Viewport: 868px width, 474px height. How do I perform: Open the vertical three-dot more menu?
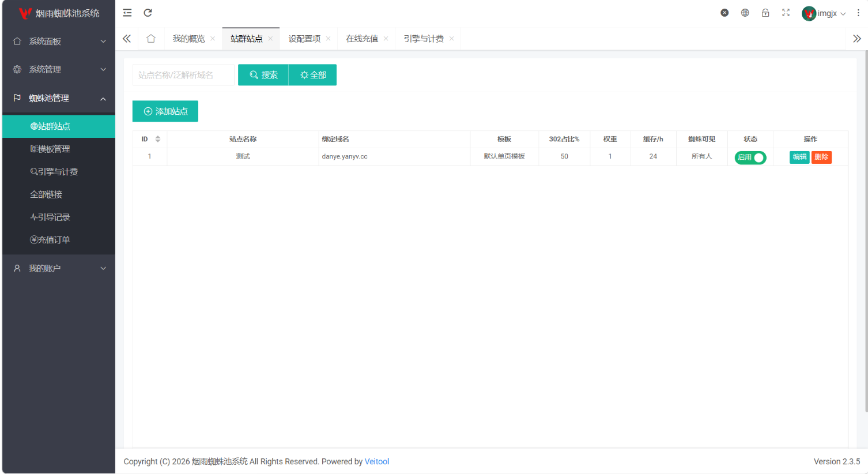[x=858, y=13]
